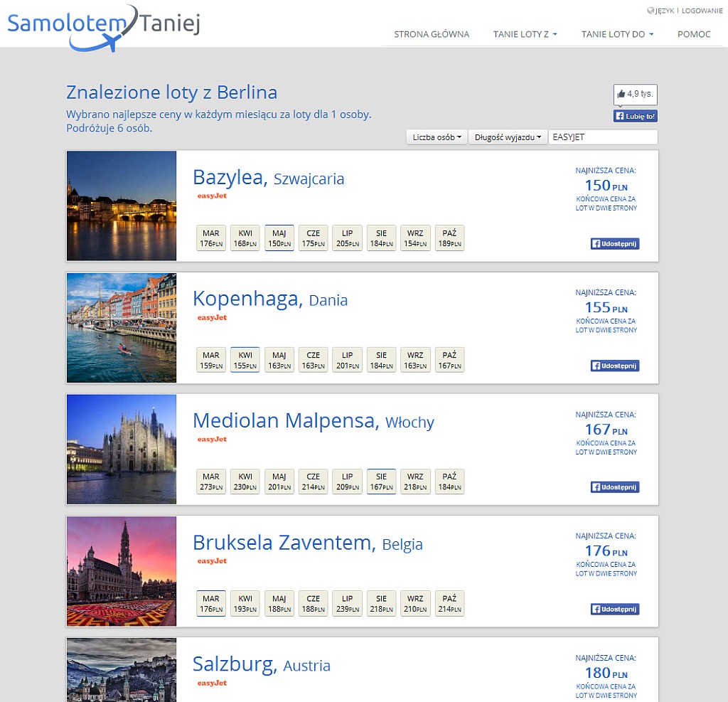Click easyJet logo under Bruksela Zaventem
728x702 pixels.
212,561
